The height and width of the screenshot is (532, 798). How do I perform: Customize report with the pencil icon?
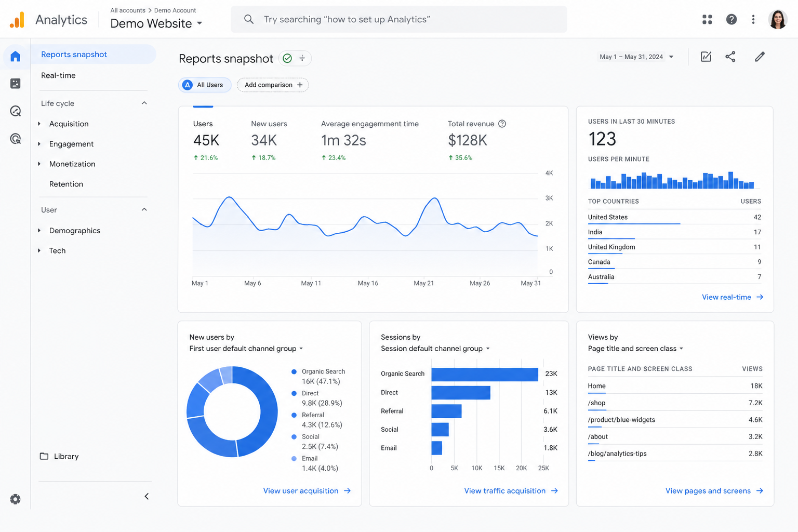760,57
